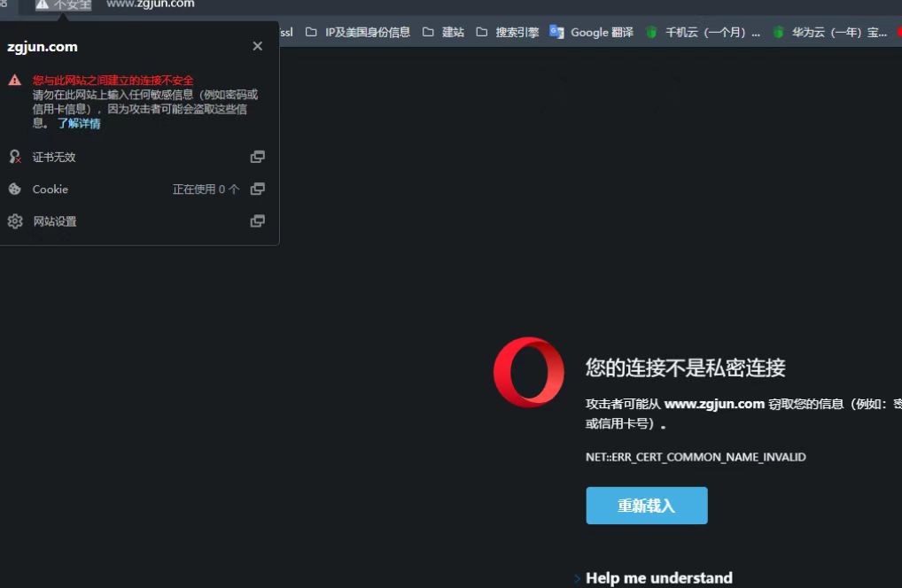Click the 不安全 security badge in address bar
This screenshot has height=588, width=902.
(x=63, y=4)
